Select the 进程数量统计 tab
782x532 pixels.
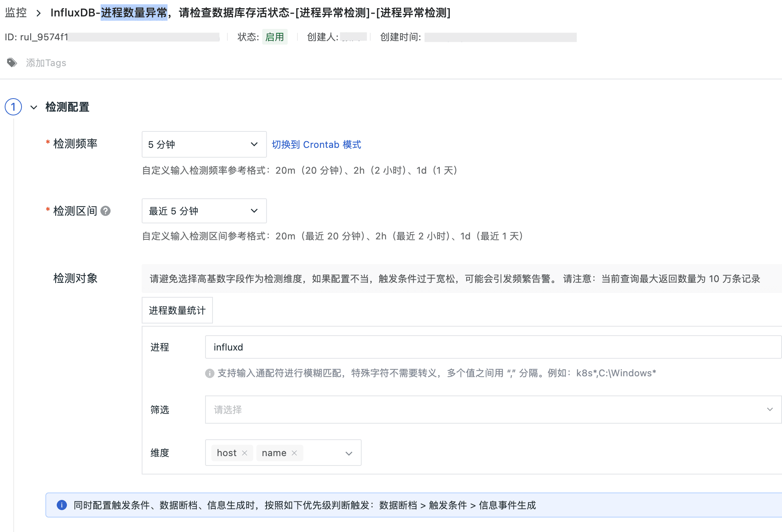pos(177,310)
